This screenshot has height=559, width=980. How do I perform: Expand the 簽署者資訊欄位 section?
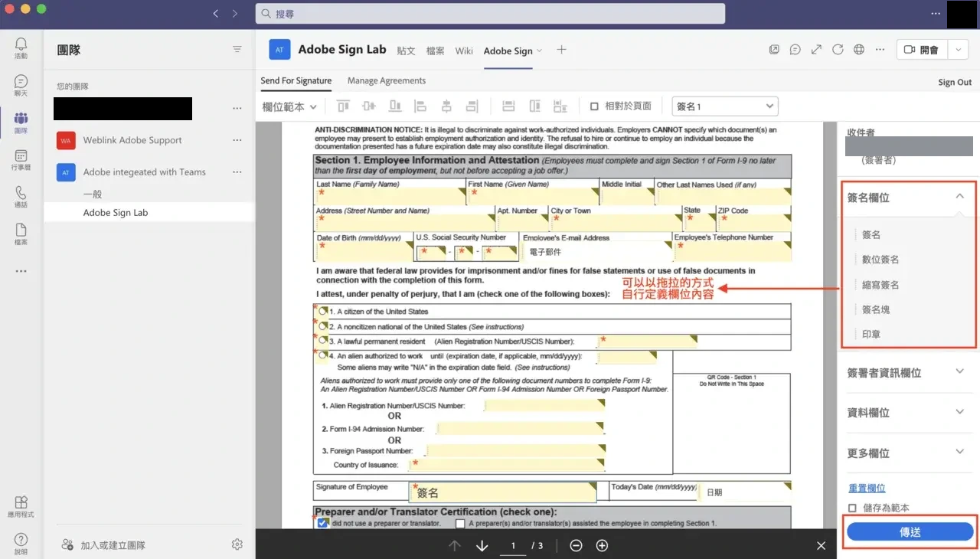point(959,372)
